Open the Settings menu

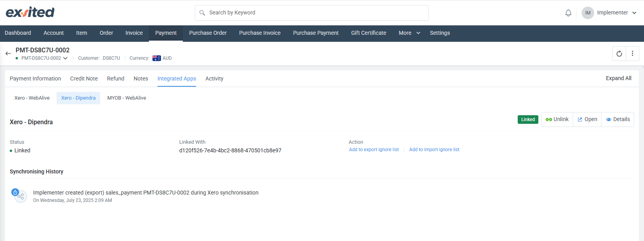(x=440, y=33)
